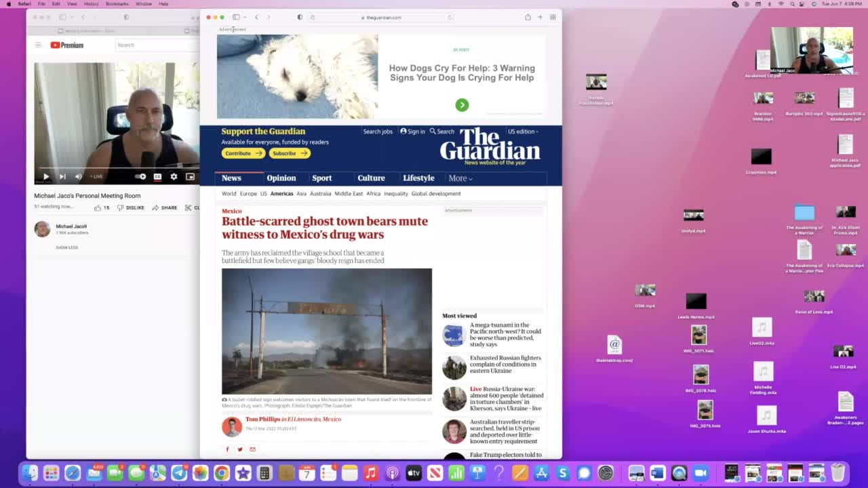Open Search jobs link
Image resolution: width=868 pixels, height=488 pixels.
click(x=378, y=131)
